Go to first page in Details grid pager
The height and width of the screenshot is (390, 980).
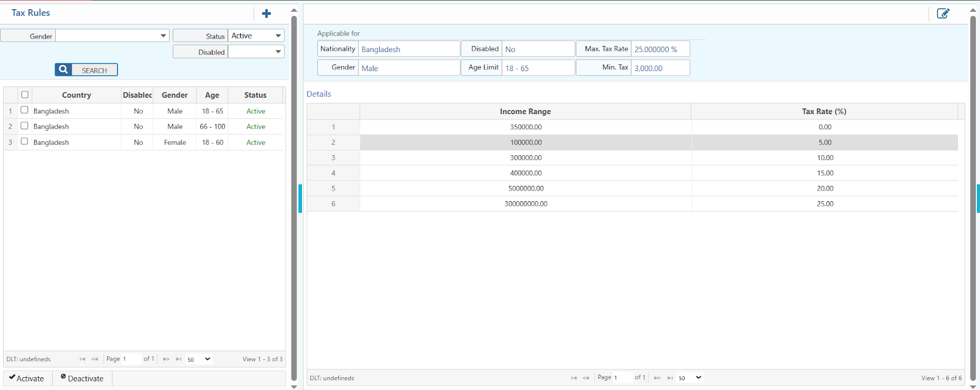coord(574,378)
